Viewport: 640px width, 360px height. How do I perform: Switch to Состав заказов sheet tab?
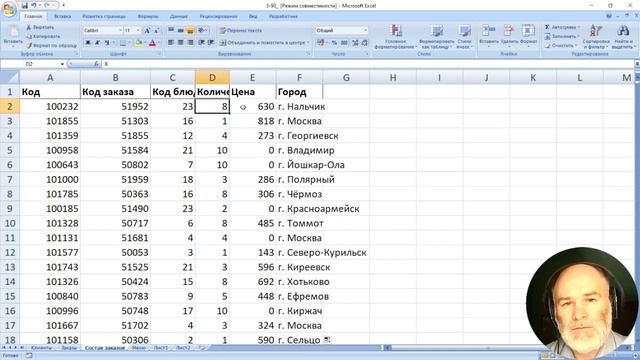tap(104, 348)
